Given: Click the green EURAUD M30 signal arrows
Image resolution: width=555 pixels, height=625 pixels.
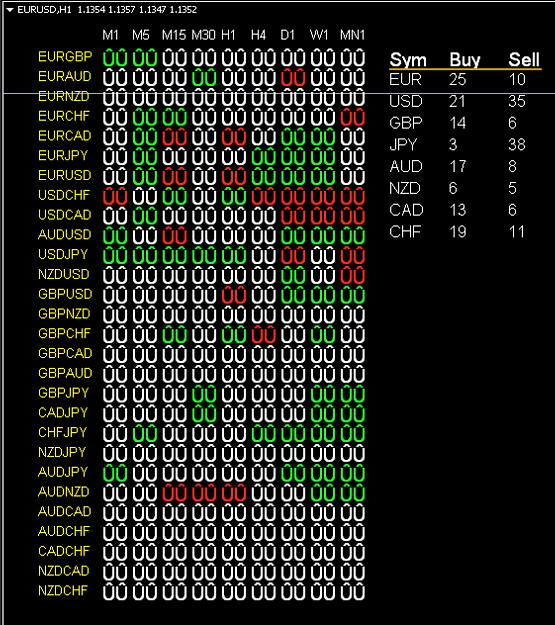Looking at the screenshot, I should [204, 77].
